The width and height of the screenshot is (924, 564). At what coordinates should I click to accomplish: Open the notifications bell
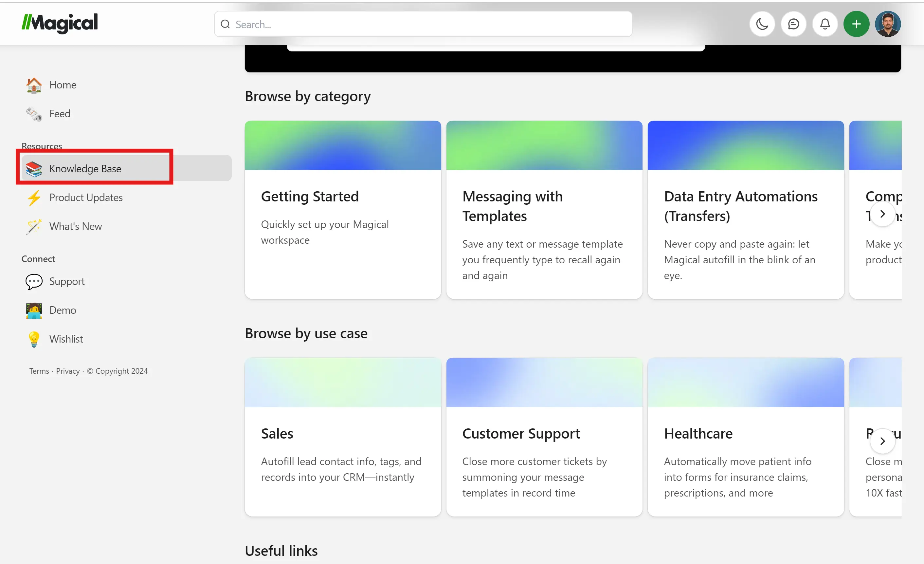[824, 24]
